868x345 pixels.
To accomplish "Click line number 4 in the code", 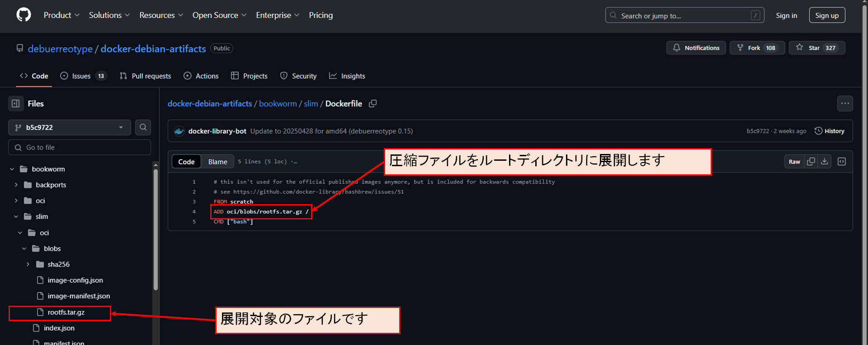I will point(194,211).
